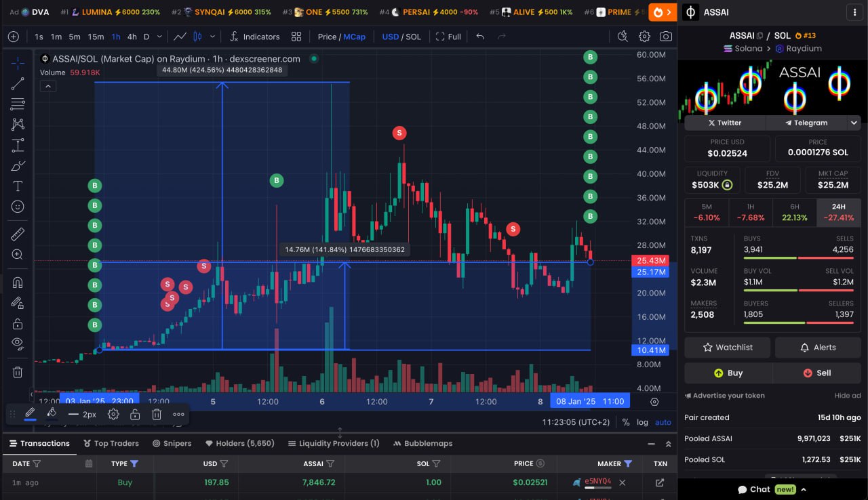Open the pattern drawing tools icon

[x=18, y=124]
